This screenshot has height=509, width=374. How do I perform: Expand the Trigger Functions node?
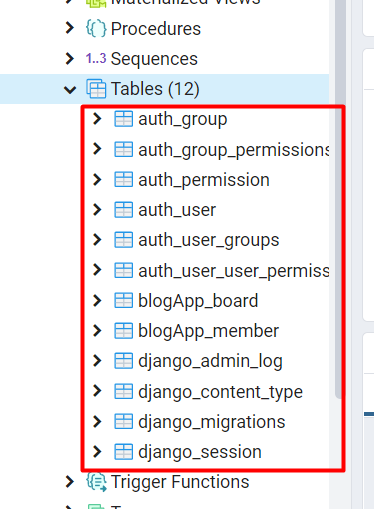click(69, 481)
